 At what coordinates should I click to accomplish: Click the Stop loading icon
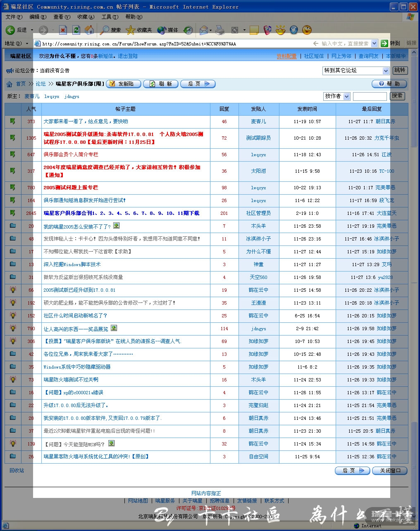coord(63,30)
